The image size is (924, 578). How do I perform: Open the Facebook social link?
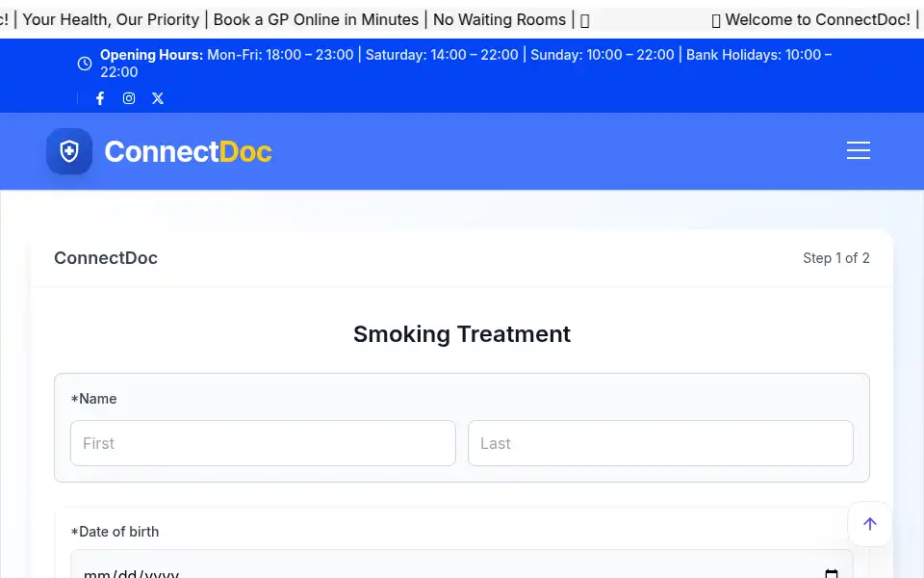tap(100, 98)
